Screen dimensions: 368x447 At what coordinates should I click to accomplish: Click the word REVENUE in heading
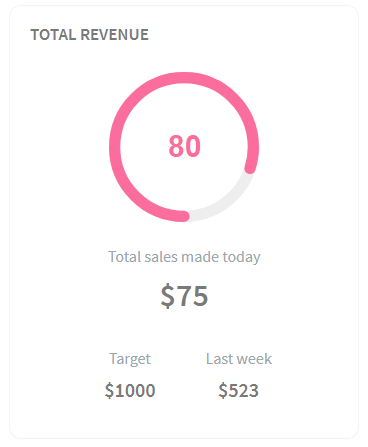[x=114, y=35]
